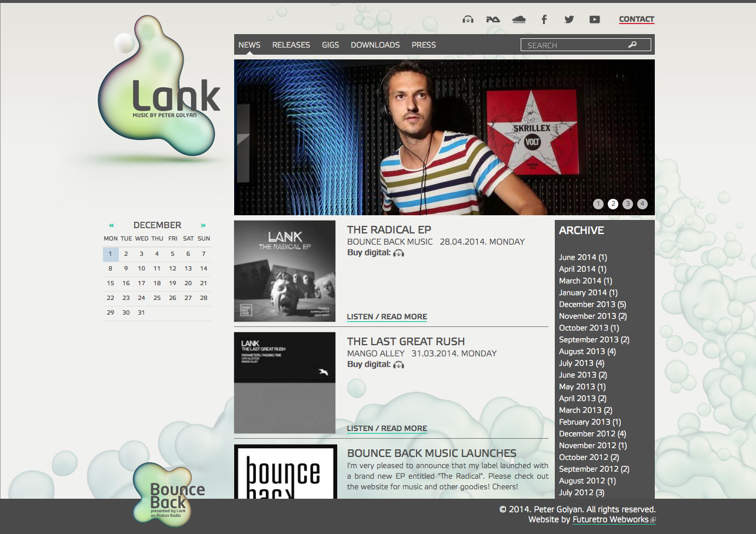Open the Twitter bird icon
The image size is (756, 534).
tap(569, 19)
